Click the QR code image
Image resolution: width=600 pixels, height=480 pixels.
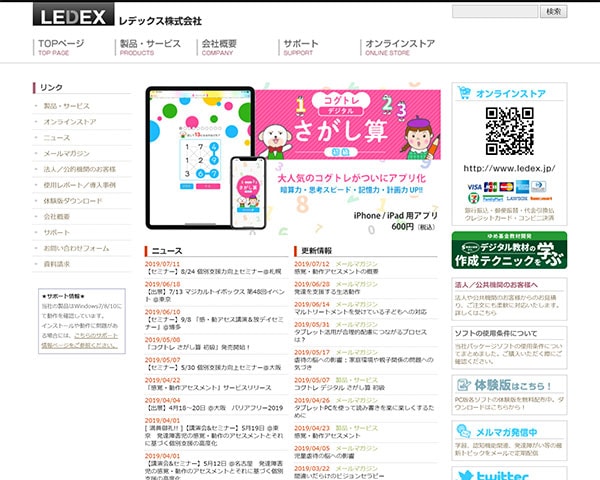click(x=509, y=131)
